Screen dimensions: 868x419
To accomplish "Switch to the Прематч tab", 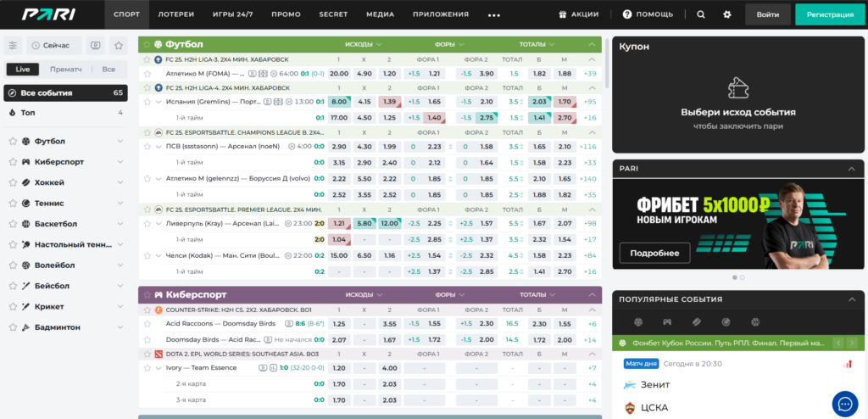I will click(x=66, y=70).
